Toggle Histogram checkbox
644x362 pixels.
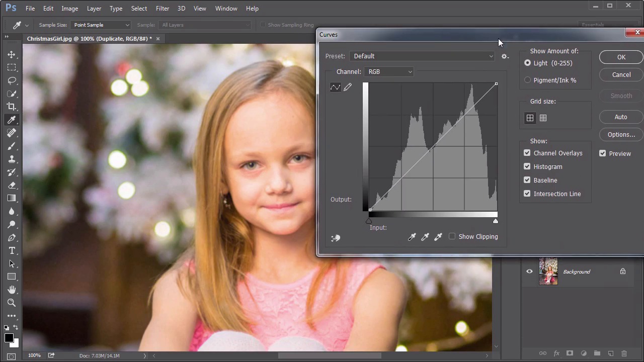(527, 166)
